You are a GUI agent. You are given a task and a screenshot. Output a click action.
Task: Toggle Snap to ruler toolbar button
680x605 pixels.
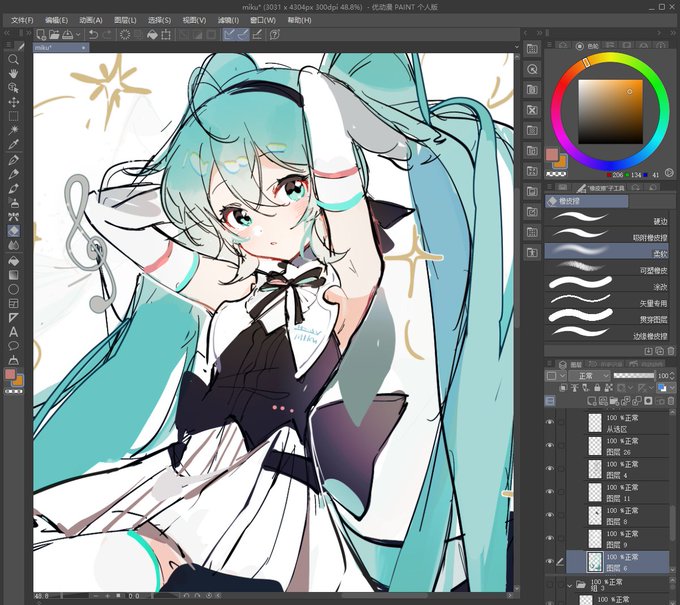pos(229,35)
